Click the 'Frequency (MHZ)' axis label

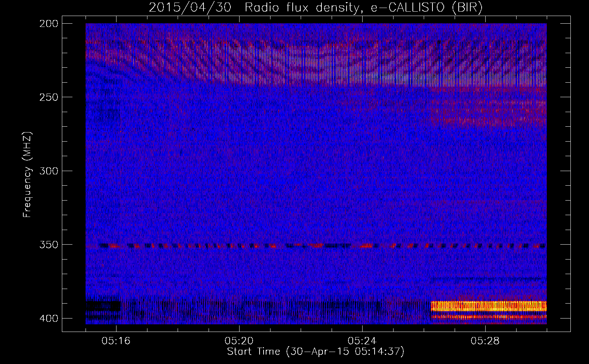(27, 175)
